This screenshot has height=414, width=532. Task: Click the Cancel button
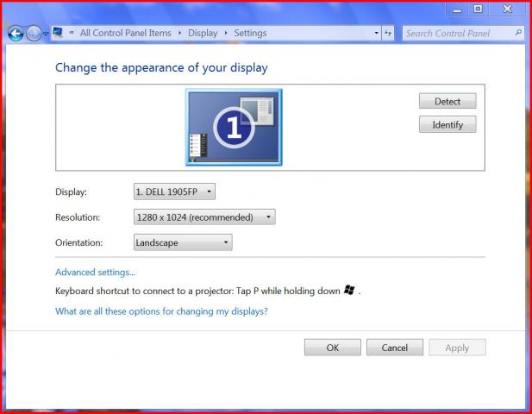395,348
